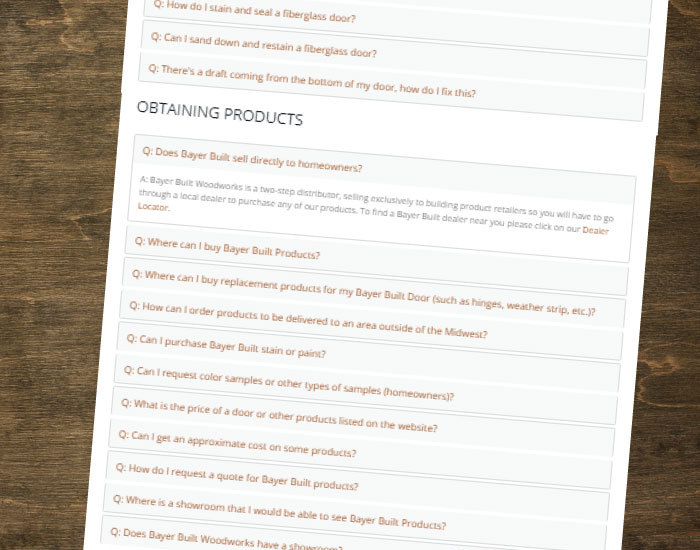This screenshot has width=700, height=550.
Task: Open the draft from door bottom question
Action: coord(312,81)
